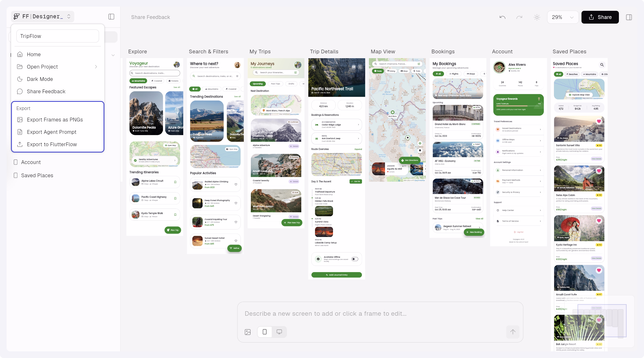Click the undo arrow icon
644x358 pixels.
[x=502, y=17]
